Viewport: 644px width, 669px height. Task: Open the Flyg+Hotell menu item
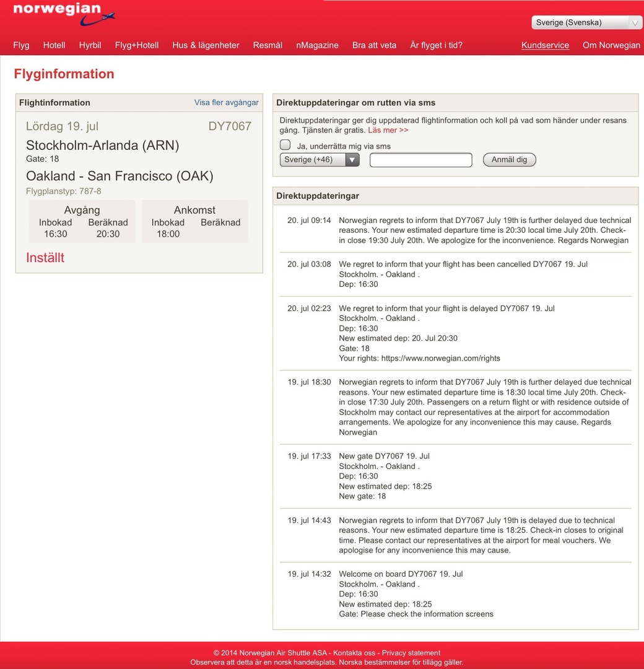[x=137, y=45]
